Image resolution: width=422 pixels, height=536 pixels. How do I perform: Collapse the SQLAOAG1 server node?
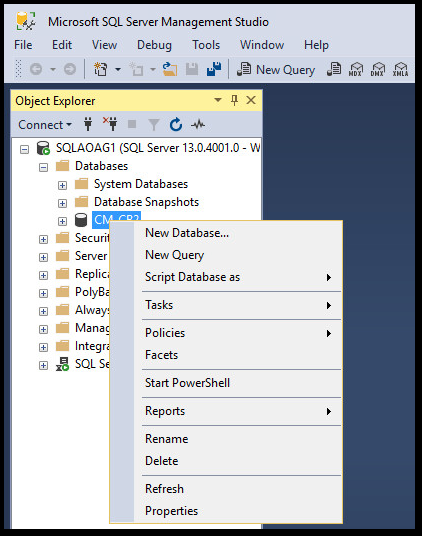coord(24,149)
